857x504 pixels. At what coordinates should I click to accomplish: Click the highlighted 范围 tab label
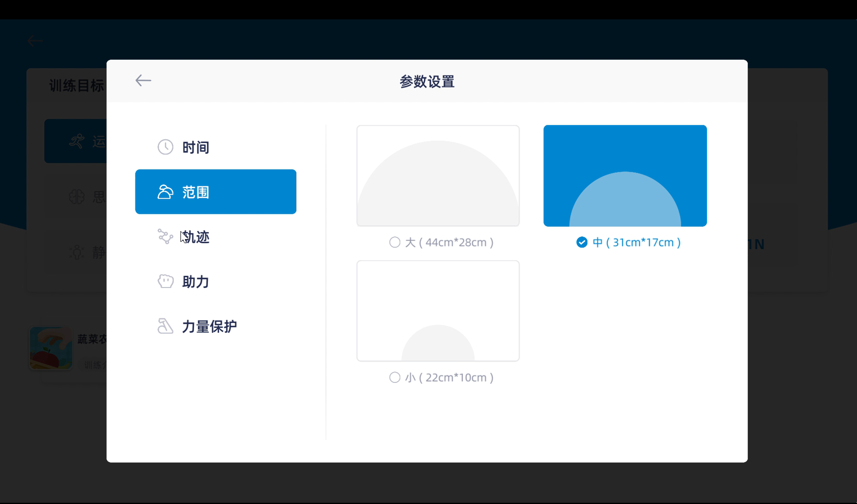click(x=196, y=192)
